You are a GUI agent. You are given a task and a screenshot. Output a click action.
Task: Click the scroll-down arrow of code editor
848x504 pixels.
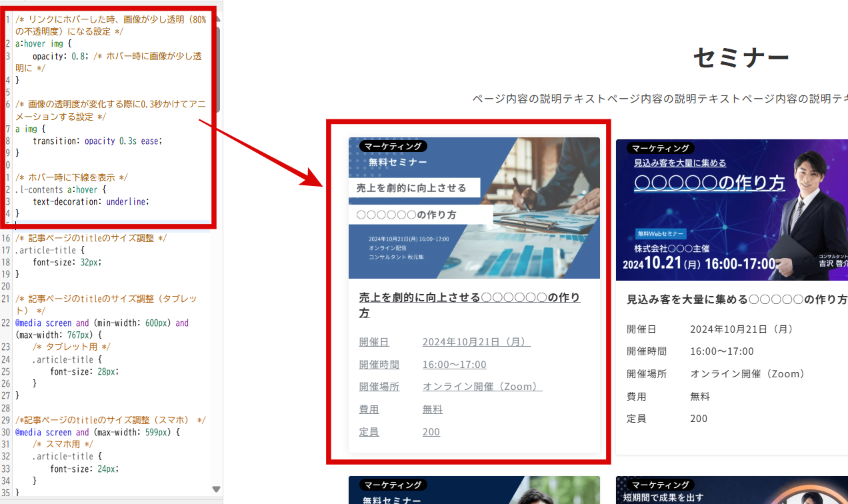[x=216, y=489]
